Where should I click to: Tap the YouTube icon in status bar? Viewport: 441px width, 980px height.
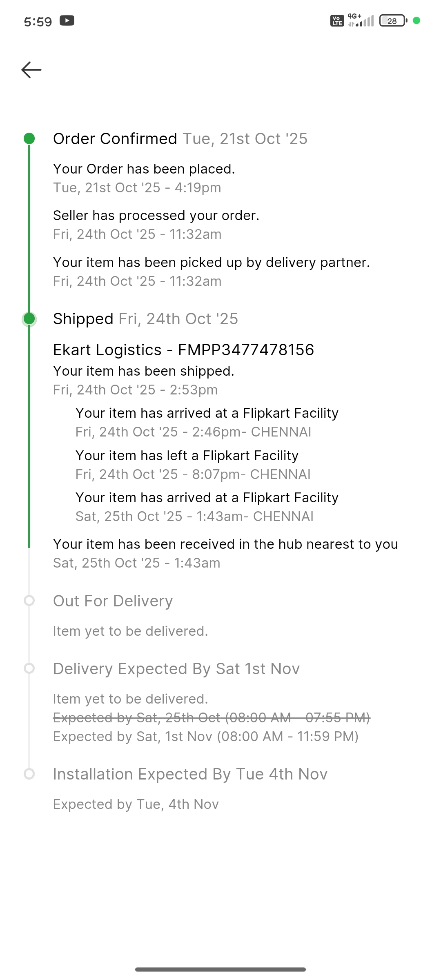[67, 20]
